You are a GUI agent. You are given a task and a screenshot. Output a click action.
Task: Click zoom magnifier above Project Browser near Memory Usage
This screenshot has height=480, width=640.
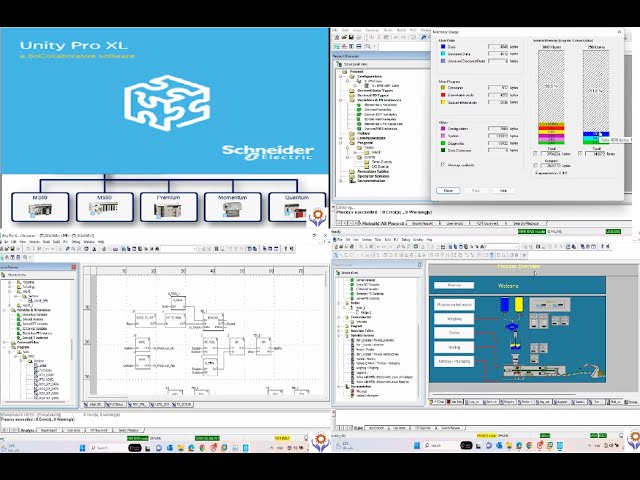click(x=368, y=46)
